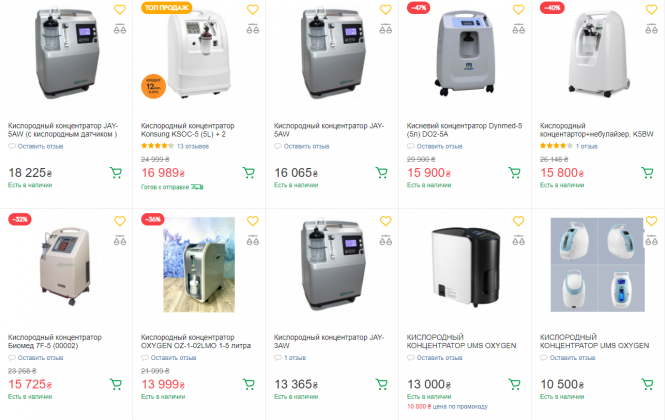665x420 pixels.
Task: Click cart icon for Dynmed-5 concentrator
Action: [514, 172]
